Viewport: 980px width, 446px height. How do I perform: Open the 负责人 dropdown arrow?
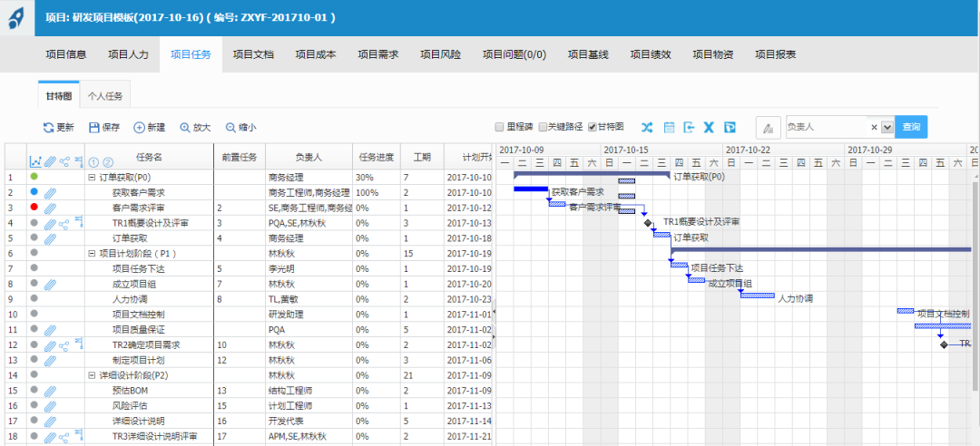click(887, 128)
